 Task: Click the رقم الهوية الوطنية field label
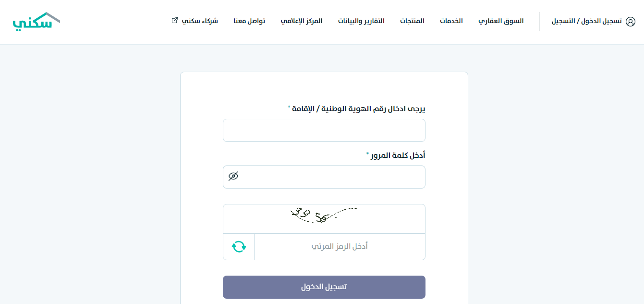pos(359,109)
